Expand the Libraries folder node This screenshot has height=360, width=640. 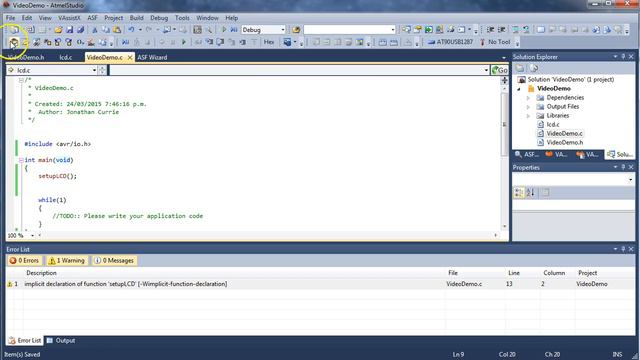[x=528, y=116]
